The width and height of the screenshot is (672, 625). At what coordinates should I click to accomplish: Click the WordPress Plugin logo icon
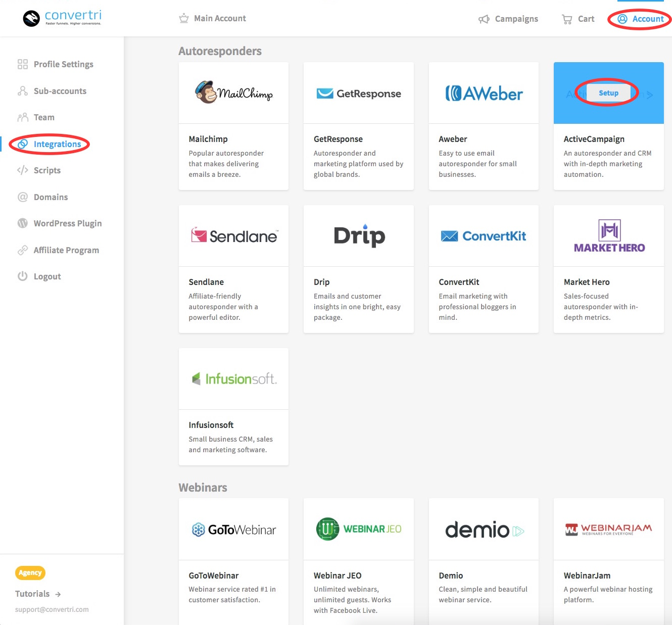23,223
